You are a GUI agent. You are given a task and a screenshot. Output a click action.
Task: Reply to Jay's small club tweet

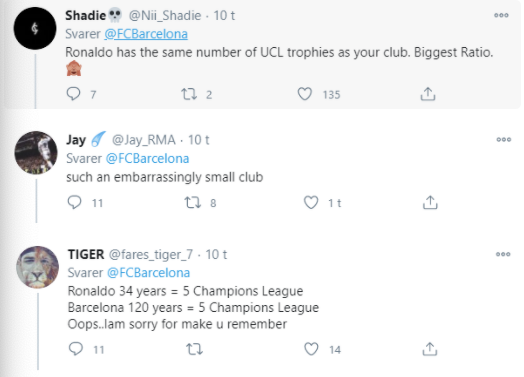74,202
